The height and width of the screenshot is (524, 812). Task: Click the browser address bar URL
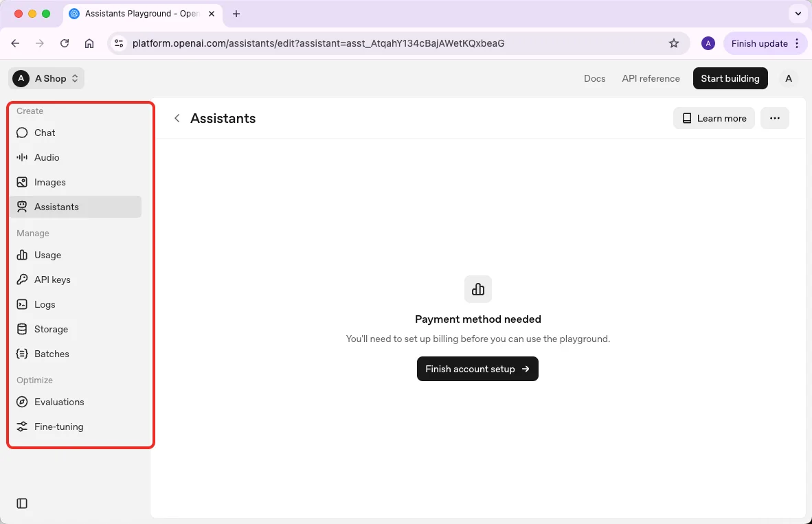point(318,43)
